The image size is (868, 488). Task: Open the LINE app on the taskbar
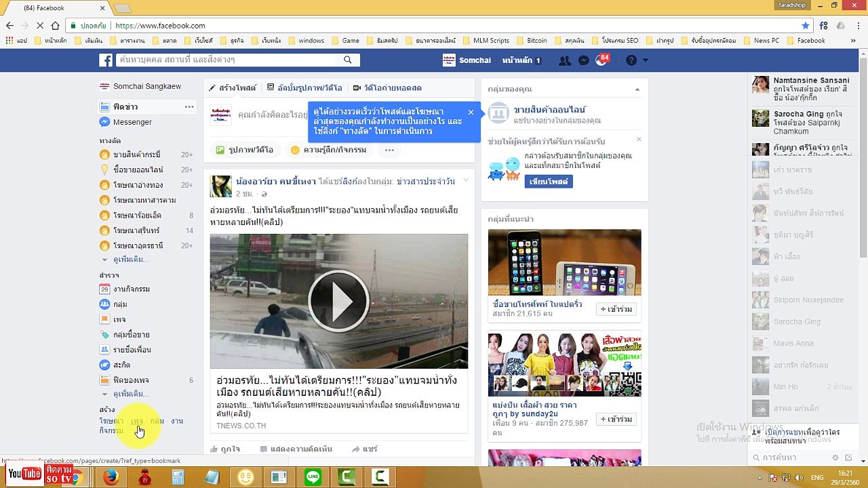[313, 477]
